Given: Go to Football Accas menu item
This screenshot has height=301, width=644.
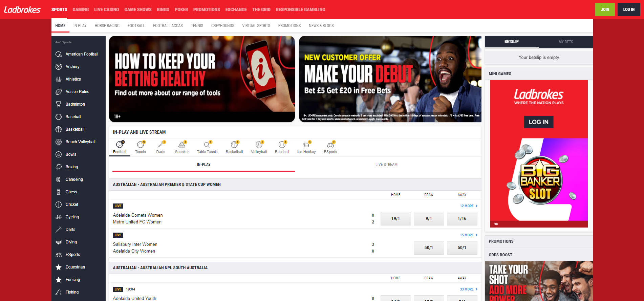Looking at the screenshot, I should [168, 26].
